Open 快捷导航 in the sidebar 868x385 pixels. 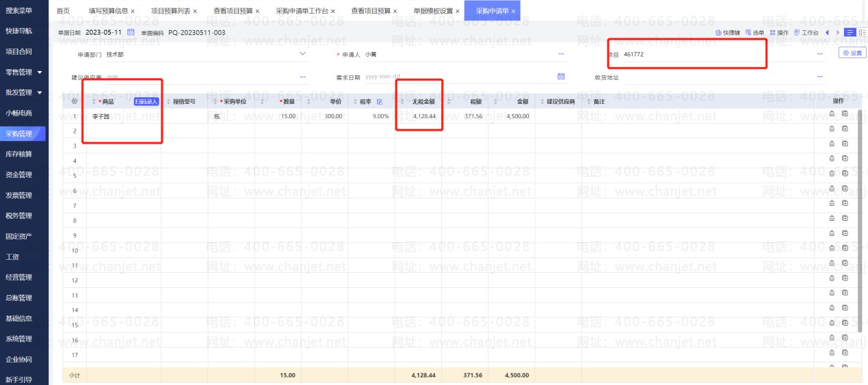(19, 31)
